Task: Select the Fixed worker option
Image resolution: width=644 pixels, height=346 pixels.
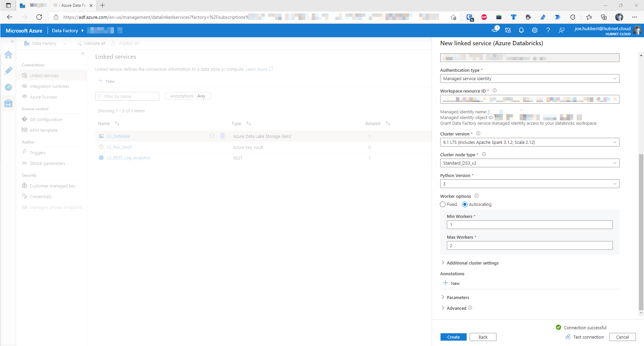Action: tap(443, 205)
